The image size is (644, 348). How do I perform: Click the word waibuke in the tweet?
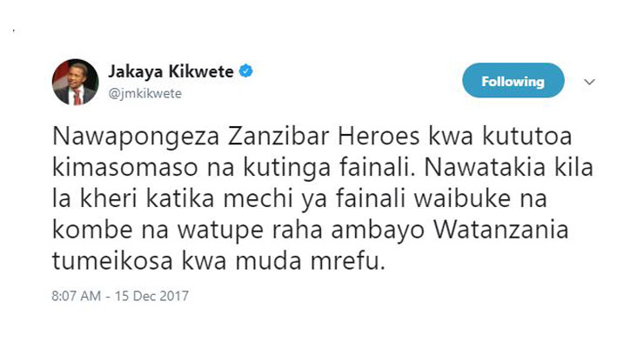[461, 198]
